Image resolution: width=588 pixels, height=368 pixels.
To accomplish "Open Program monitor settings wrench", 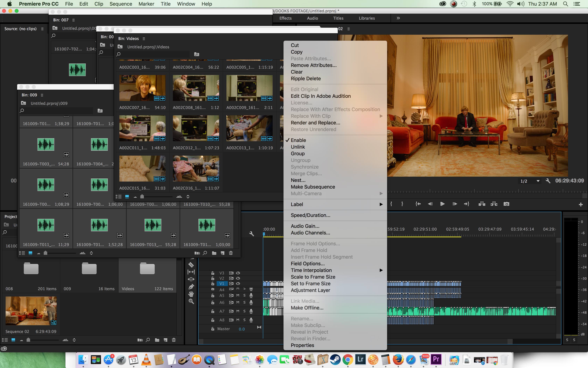I will [x=548, y=181].
